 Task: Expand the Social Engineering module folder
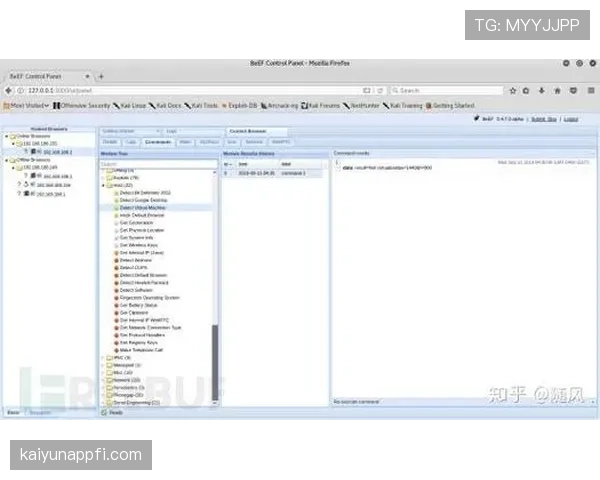click(103, 402)
